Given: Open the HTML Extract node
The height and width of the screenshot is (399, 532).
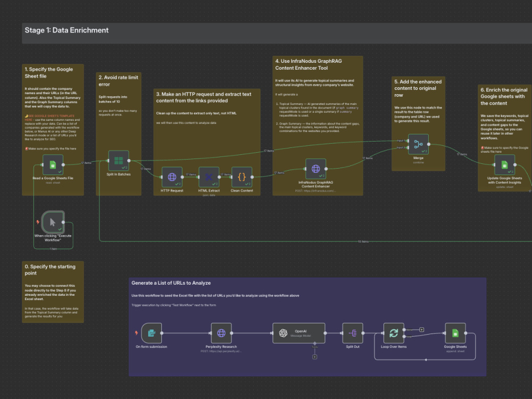Looking at the screenshot, I should tap(209, 177).
